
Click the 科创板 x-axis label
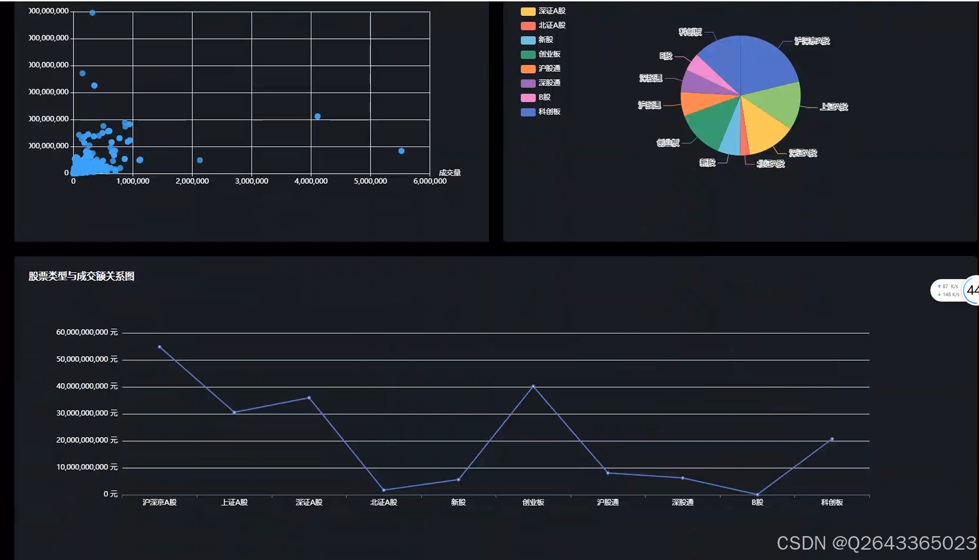832,502
